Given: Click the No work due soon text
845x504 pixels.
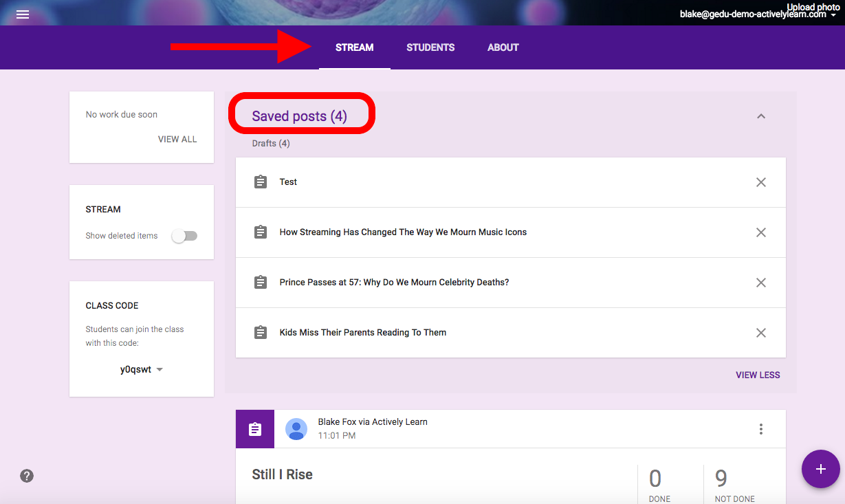Looking at the screenshot, I should click(x=122, y=115).
